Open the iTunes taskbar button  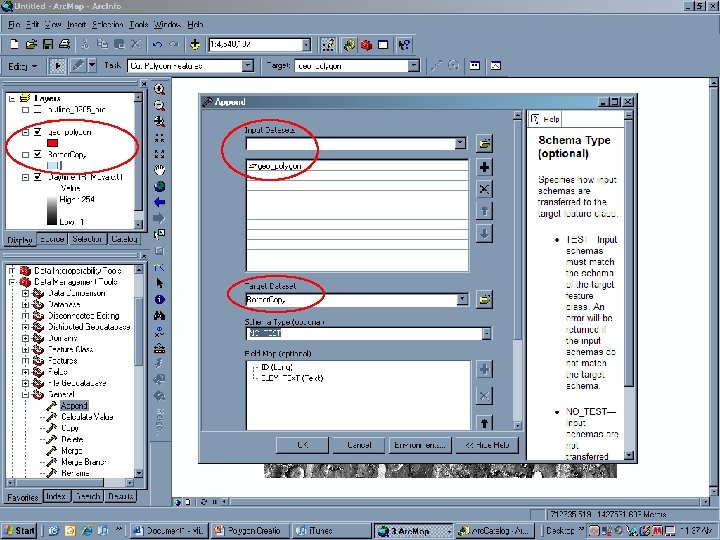coord(330,531)
